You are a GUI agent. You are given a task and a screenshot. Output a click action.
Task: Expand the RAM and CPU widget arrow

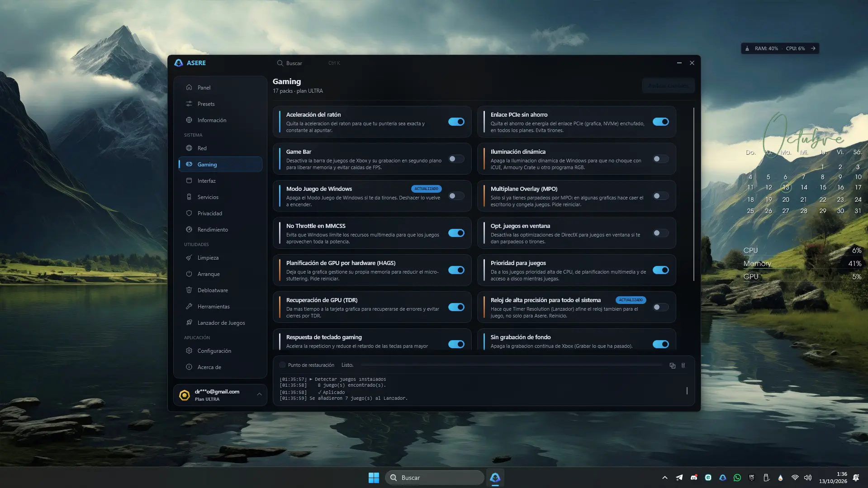pyautogui.click(x=813, y=48)
